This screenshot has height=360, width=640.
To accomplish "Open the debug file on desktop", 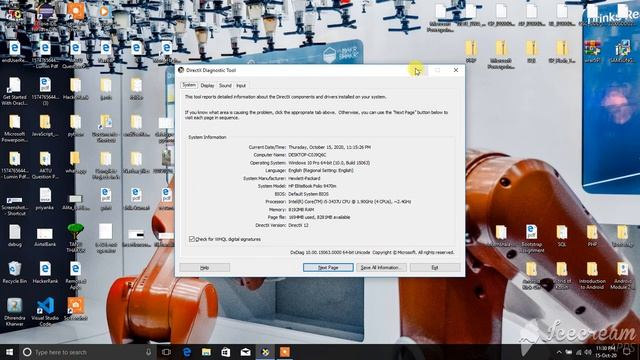I will [14, 236].
